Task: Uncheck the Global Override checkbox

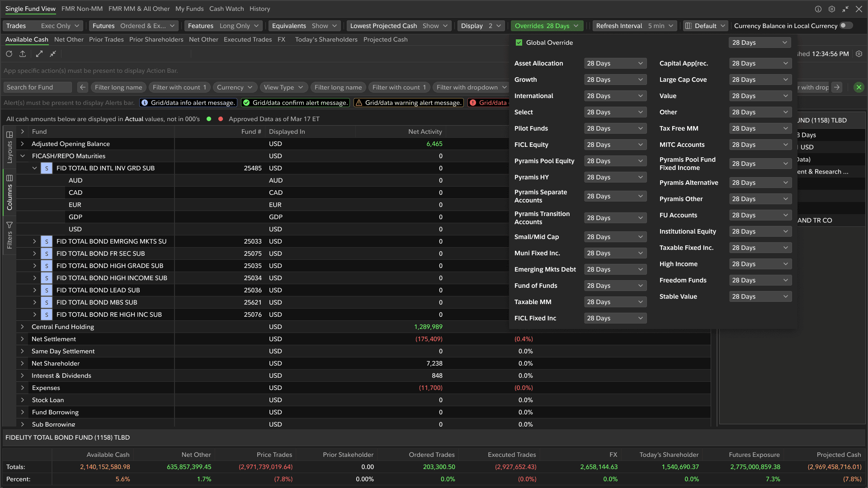Action: pyautogui.click(x=519, y=42)
